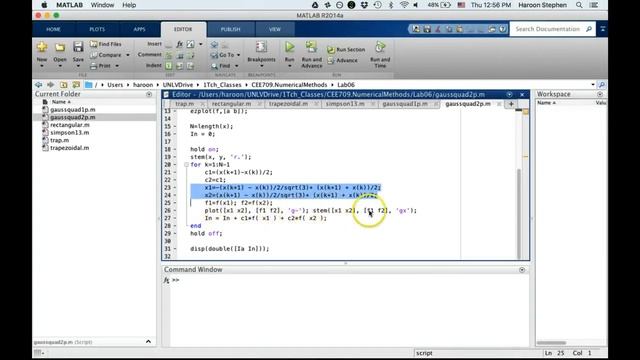Open the Workspace panel actions menu
Screen dimensions: 640x360
pyautogui.click(x=600, y=94)
